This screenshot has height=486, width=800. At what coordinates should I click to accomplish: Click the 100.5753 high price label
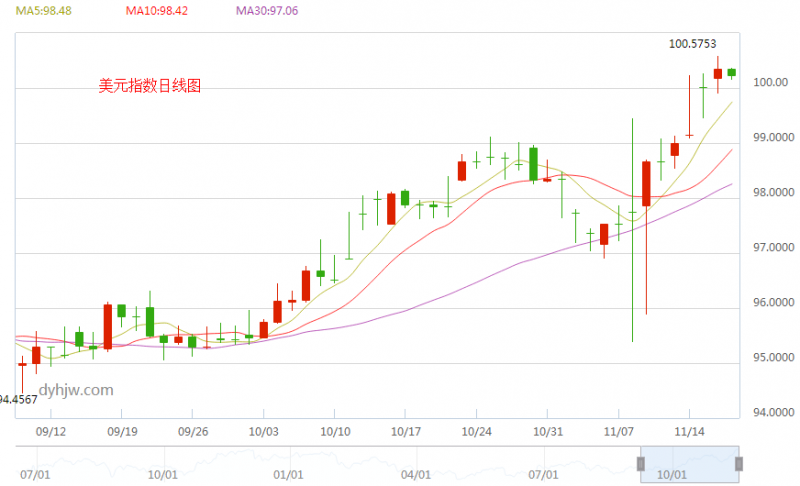692,44
